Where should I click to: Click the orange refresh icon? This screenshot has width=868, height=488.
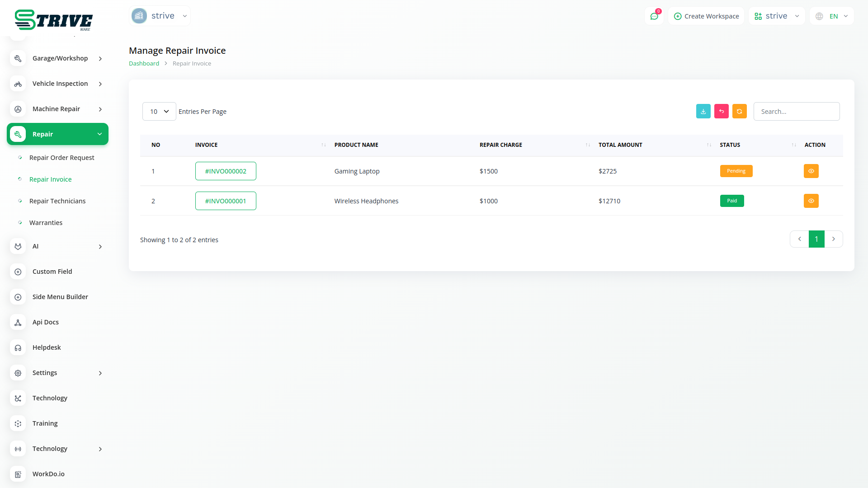pyautogui.click(x=739, y=111)
